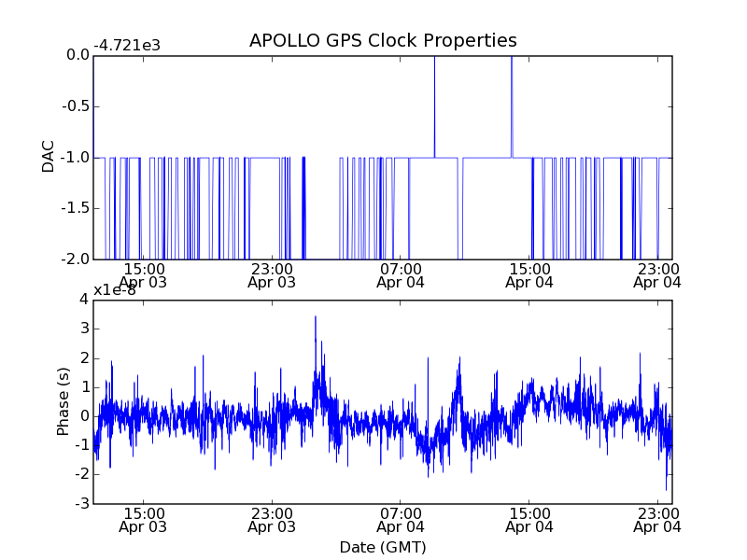This screenshot has height=560, width=747.
Task: Click the DAC plot '0.0' tick label
Action: [x=78, y=55]
